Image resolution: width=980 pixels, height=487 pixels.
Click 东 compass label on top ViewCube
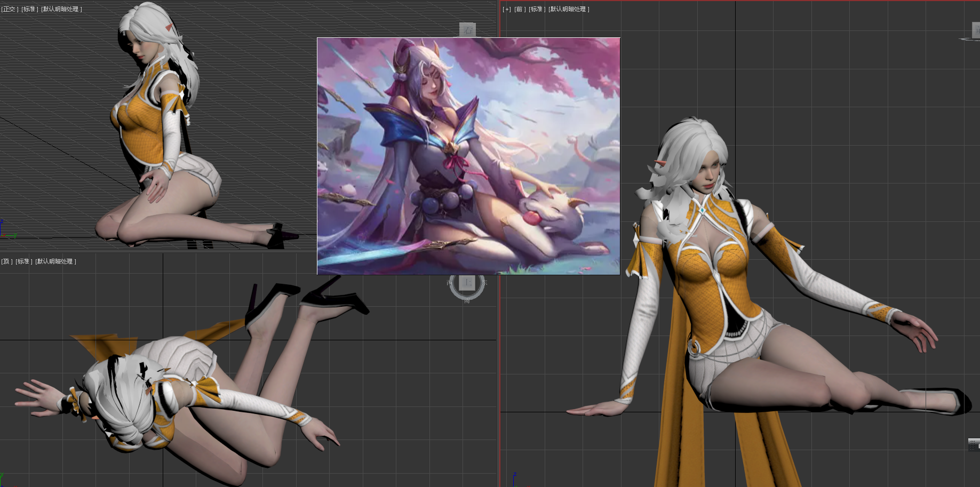point(484,283)
